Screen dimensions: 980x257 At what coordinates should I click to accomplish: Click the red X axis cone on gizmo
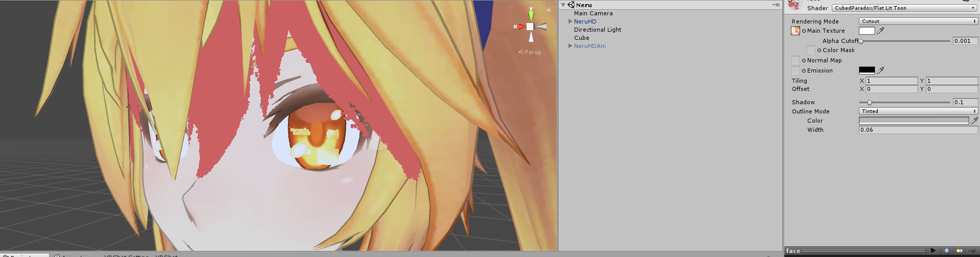point(521,27)
